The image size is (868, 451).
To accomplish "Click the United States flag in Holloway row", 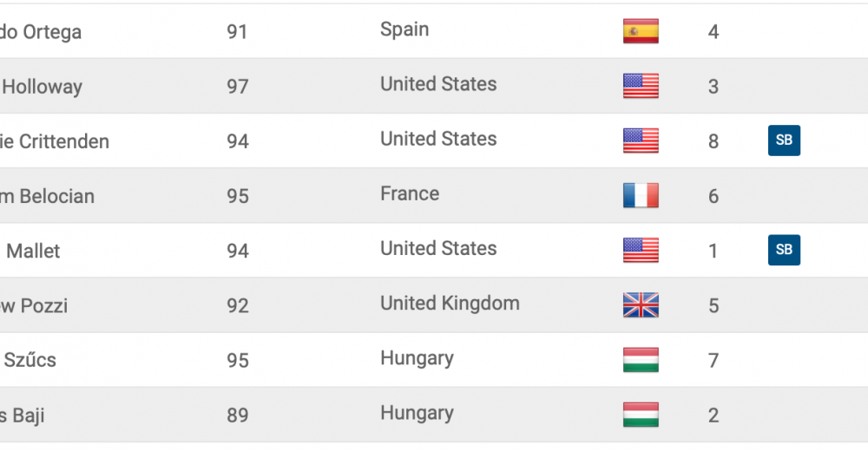I will pos(641,86).
